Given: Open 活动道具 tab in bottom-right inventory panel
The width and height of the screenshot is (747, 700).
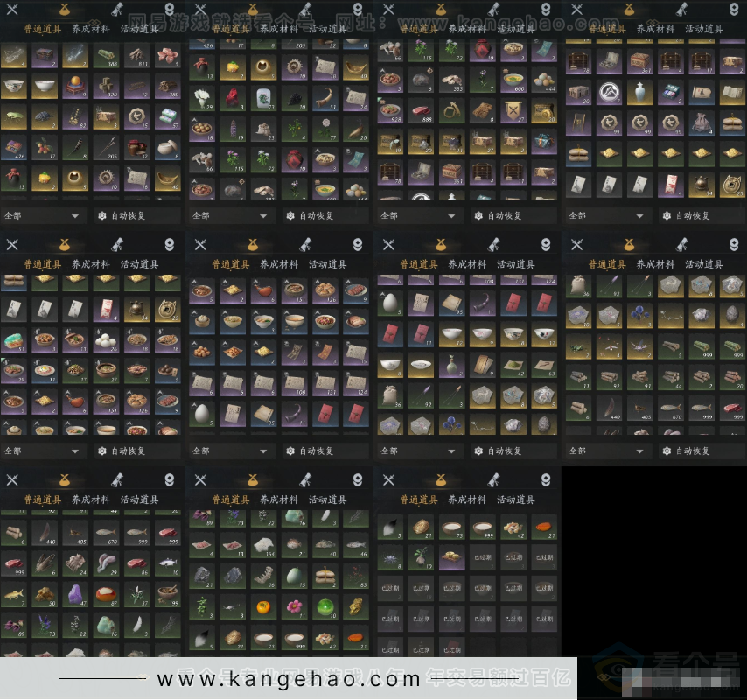Looking at the screenshot, I should tap(515, 500).
